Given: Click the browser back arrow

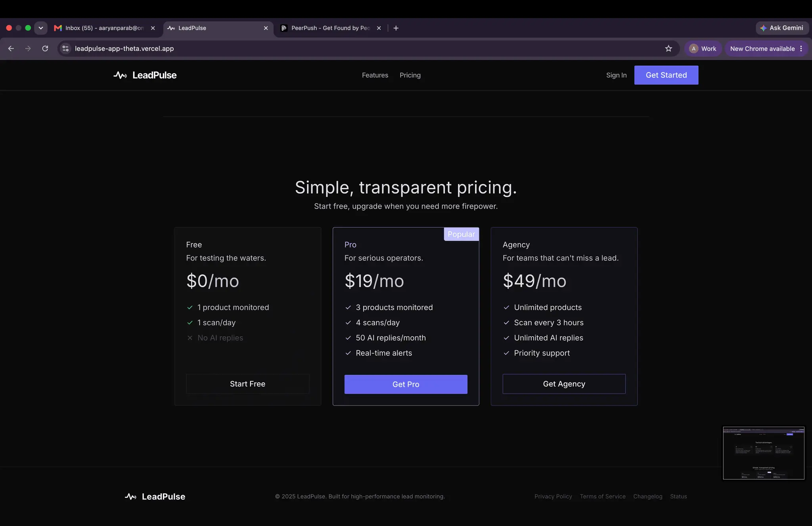Looking at the screenshot, I should click(11, 48).
